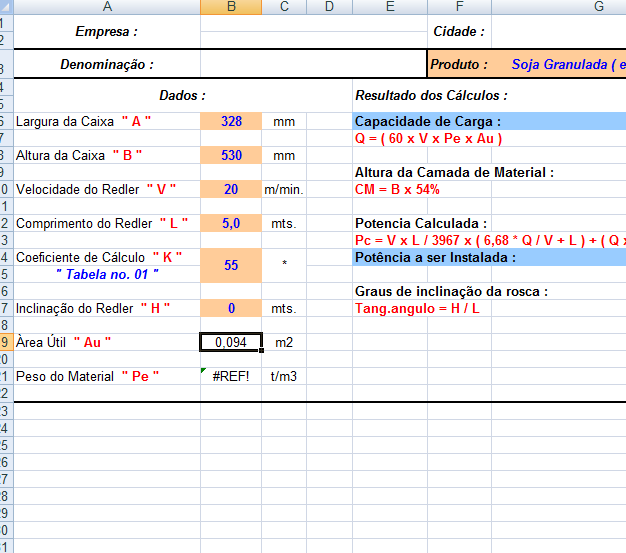Image resolution: width=626 pixels, height=553 pixels.
Task: Click the Largura da Caixa value 328
Action: (x=231, y=121)
